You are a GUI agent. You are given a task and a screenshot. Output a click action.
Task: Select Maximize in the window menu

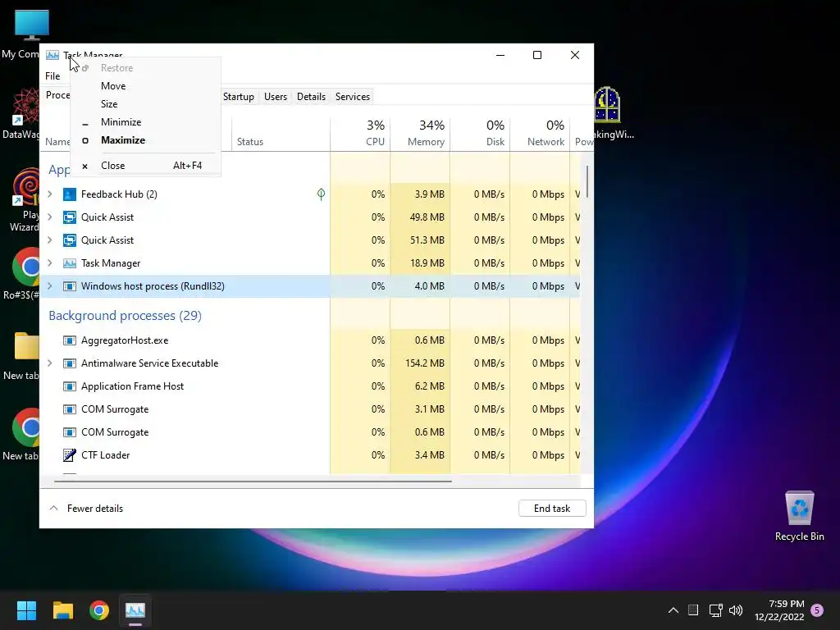(145, 140)
